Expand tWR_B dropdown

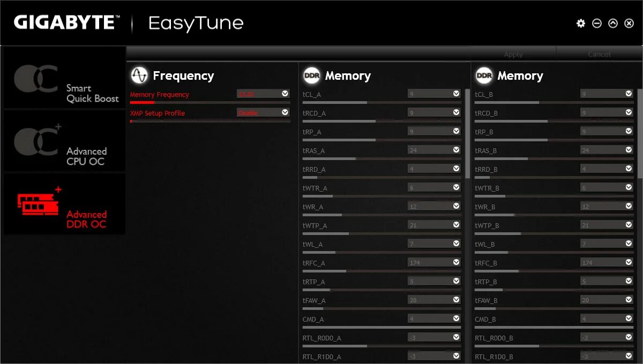pyautogui.click(x=607, y=206)
